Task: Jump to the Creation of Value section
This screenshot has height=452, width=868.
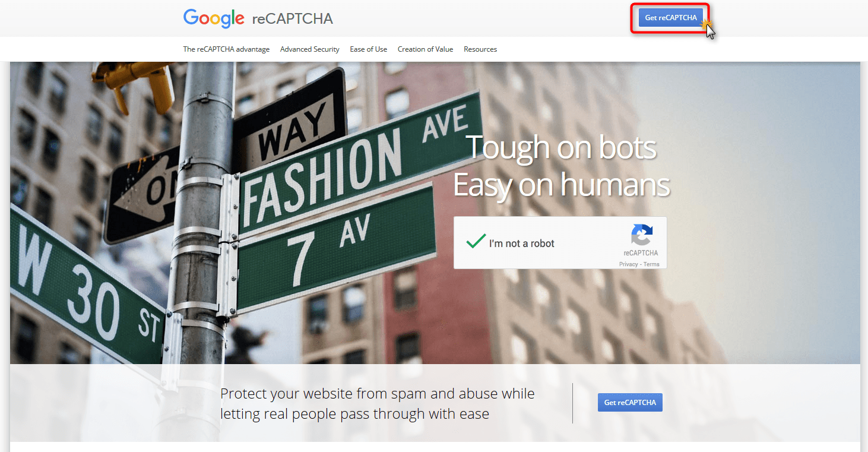Action: point(425,49)
